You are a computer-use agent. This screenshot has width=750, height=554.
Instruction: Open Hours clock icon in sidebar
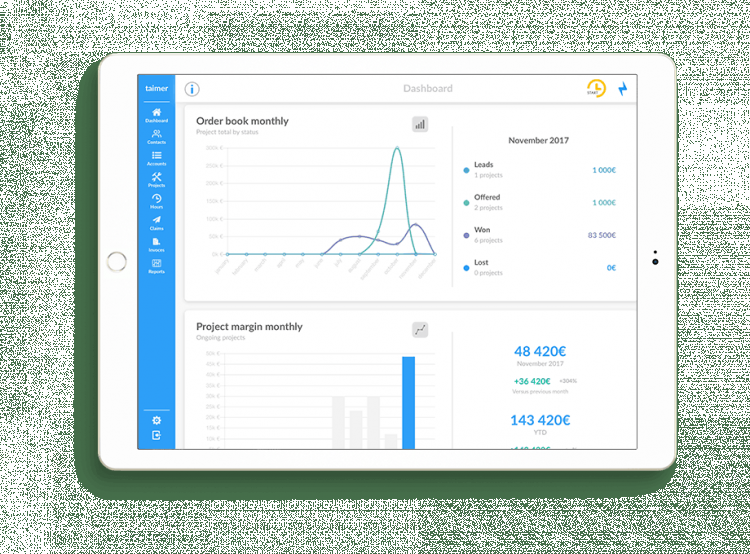point(156,201)
